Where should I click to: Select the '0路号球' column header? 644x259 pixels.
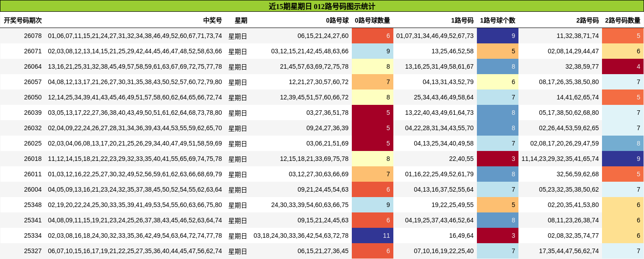pyautogui.click(x=337, y=20)
